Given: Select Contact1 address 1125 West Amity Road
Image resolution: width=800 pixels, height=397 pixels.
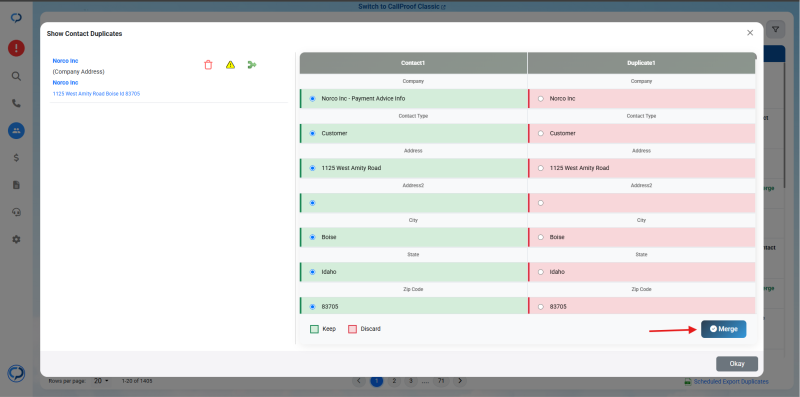Looking at the screenshot, I should coord(313,168).
